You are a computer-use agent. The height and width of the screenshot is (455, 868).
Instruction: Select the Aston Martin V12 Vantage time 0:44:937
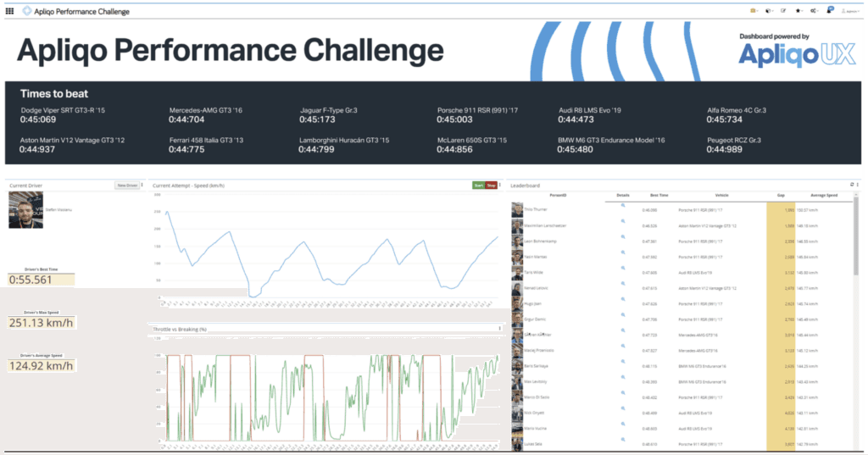(x=37, y=149)
